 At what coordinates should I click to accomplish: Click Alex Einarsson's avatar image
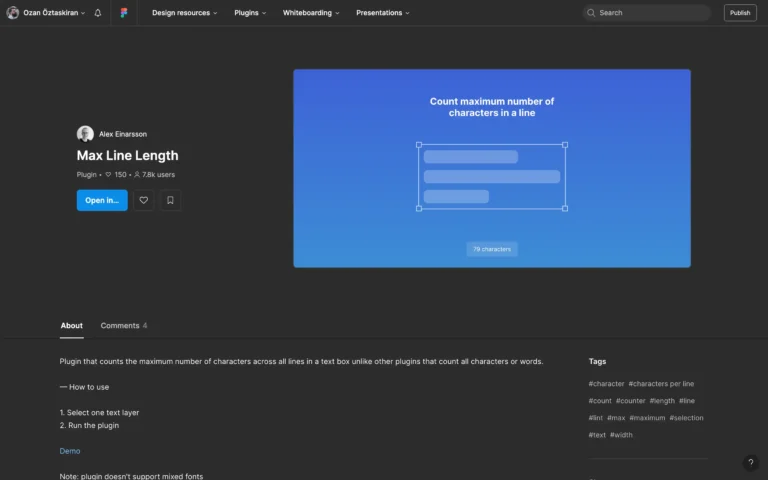coord(85,134)
